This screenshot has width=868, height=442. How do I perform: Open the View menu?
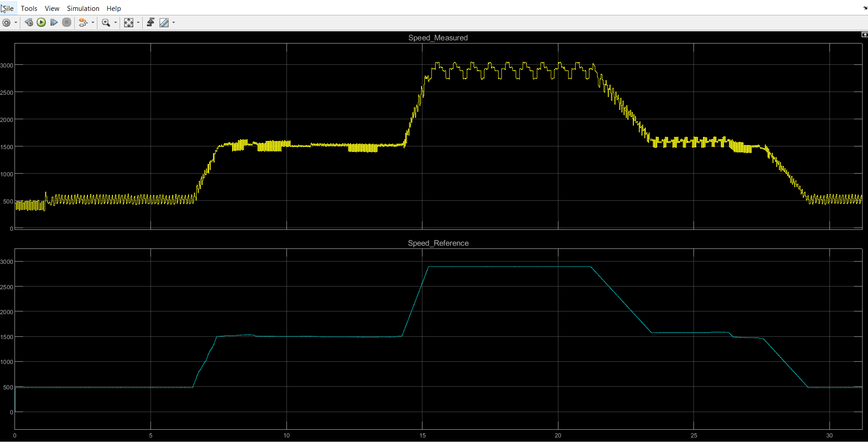coord(52,8)
